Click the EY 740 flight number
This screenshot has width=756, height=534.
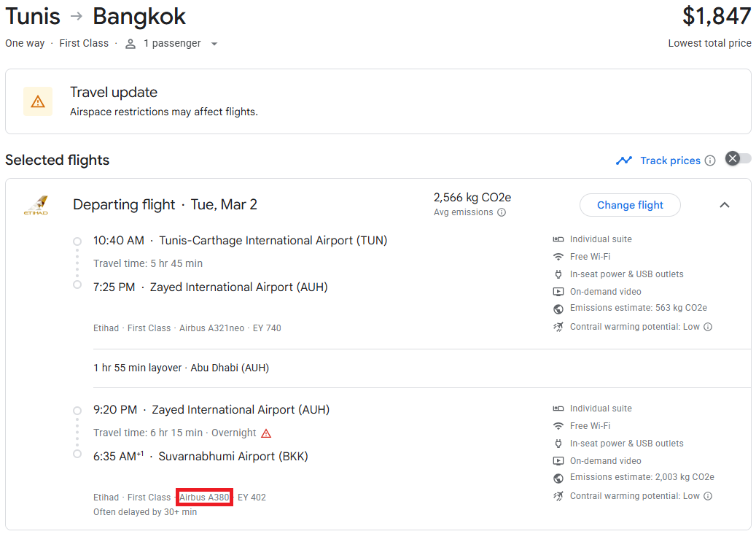point(267,328)
